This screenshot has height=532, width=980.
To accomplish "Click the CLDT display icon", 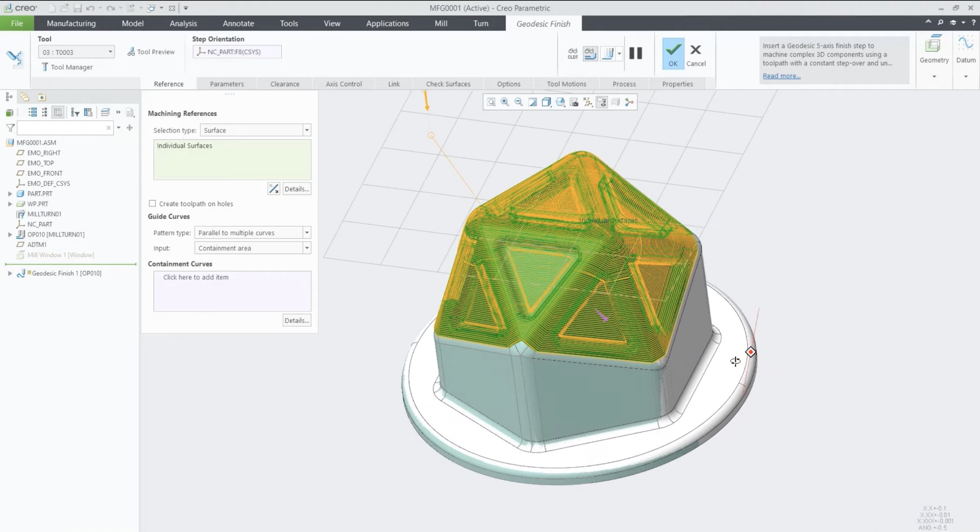I will coord(573,53).
